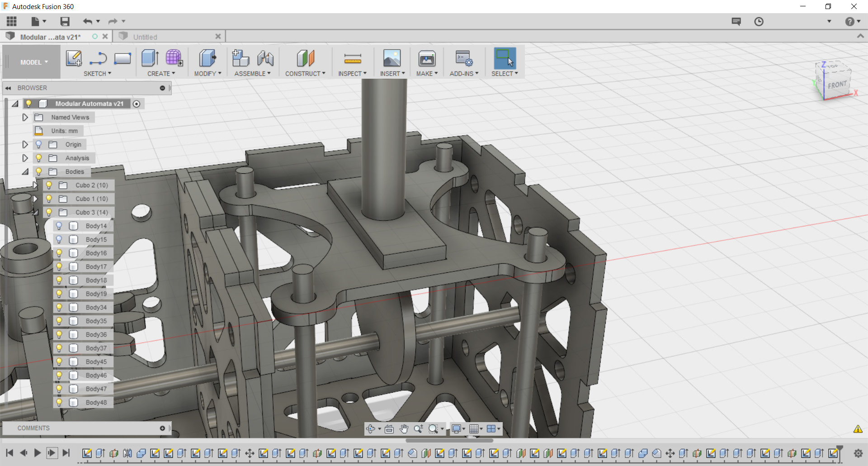This screenshot has width=868, height=466.
Task: Open the Help dropdown
Action: [853, 21]
